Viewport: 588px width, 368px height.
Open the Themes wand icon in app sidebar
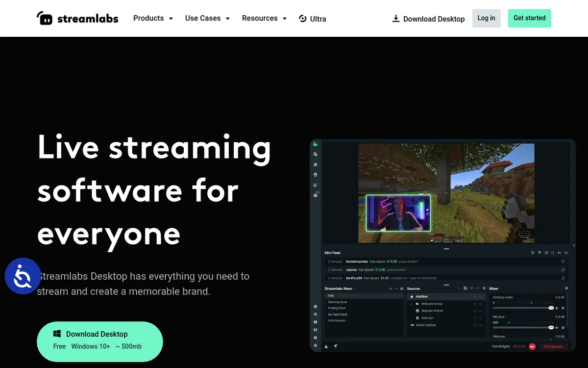pyautogui.click(x=316, y=164)
